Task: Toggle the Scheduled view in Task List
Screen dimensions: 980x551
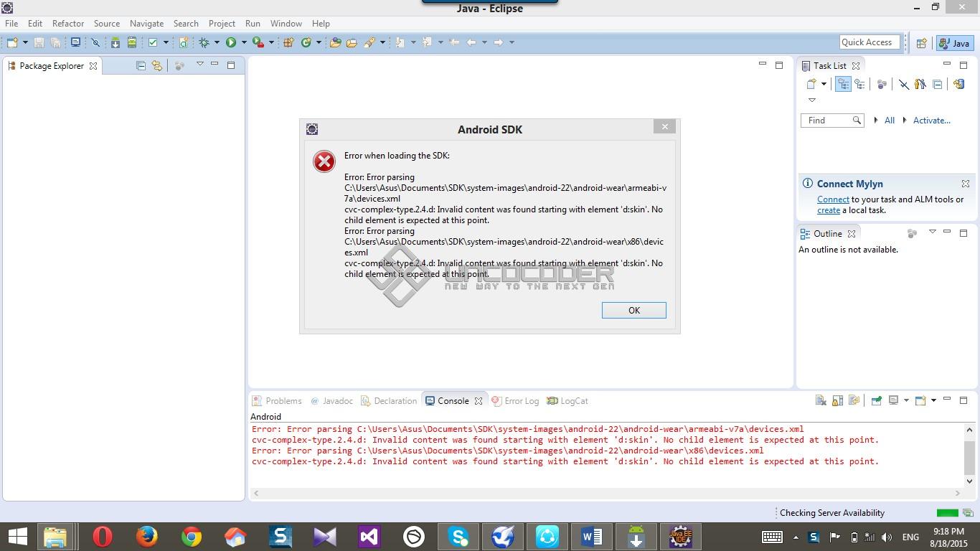Action: [x=859, y=84]
